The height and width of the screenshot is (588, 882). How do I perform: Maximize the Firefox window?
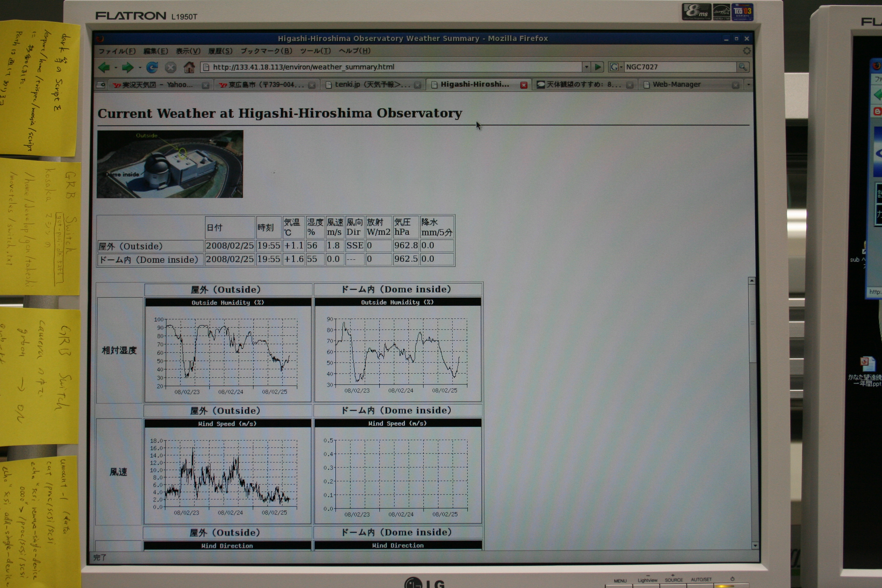(x=736, y=39)
